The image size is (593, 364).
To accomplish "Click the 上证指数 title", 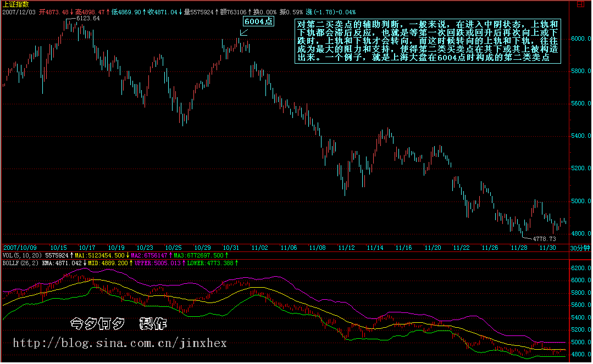I will [x=16, y=4].
